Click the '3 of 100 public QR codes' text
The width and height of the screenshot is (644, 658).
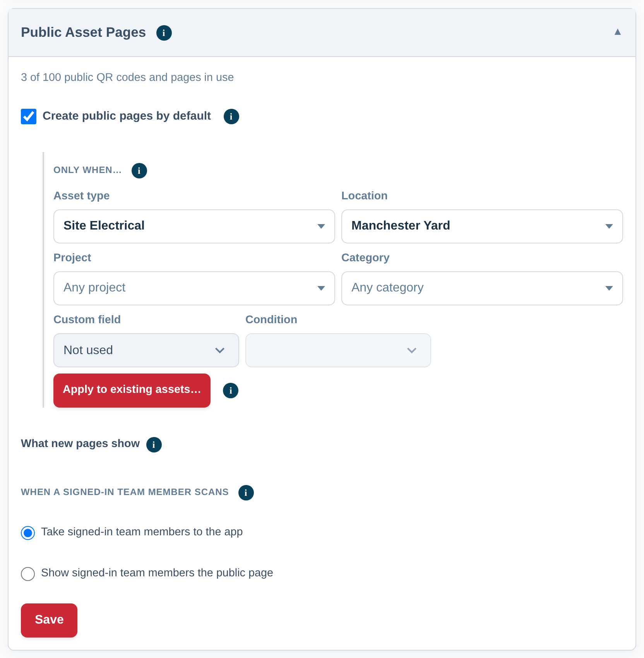(x=127, y=77)
